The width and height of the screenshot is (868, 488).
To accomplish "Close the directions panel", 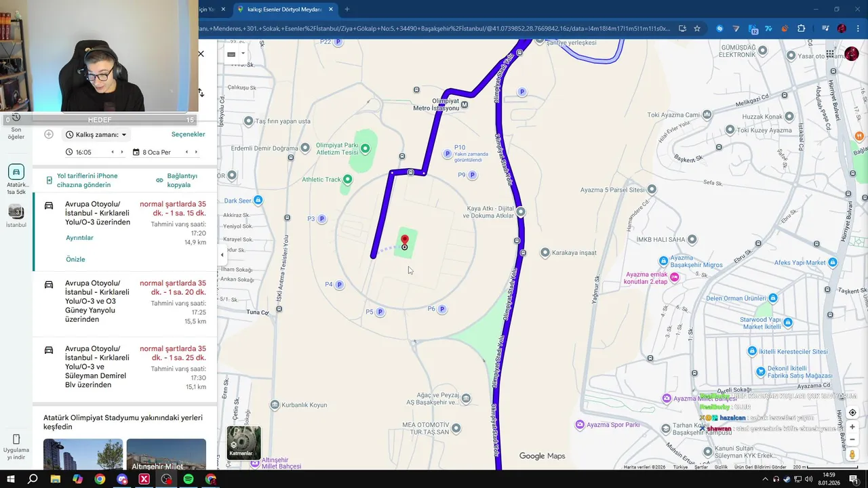I will tap(201, 54).
